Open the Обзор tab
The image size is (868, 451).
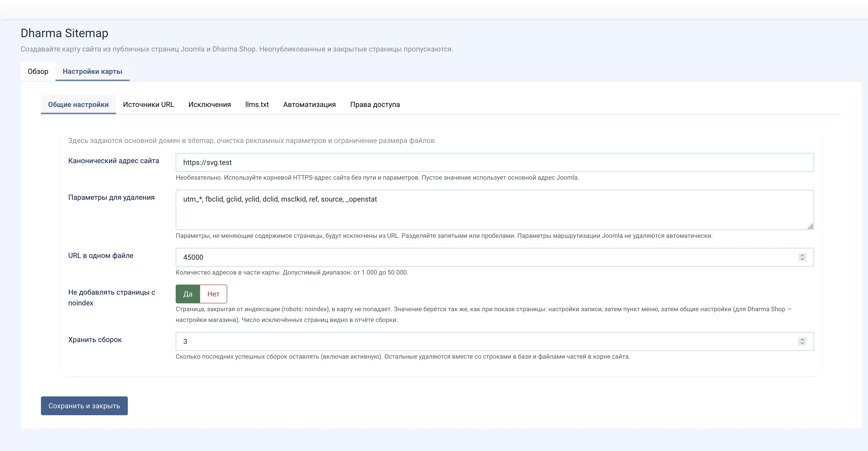[x=38, y=71]
